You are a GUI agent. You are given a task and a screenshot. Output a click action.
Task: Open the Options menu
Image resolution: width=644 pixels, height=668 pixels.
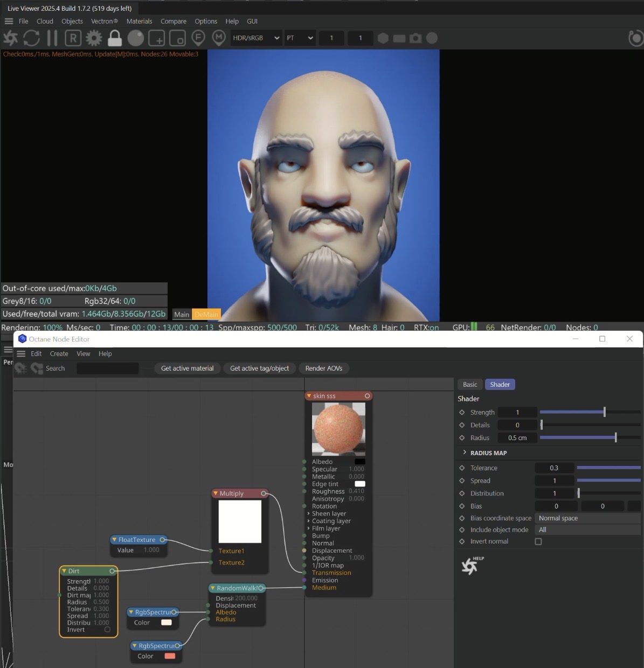coord(206,22)
